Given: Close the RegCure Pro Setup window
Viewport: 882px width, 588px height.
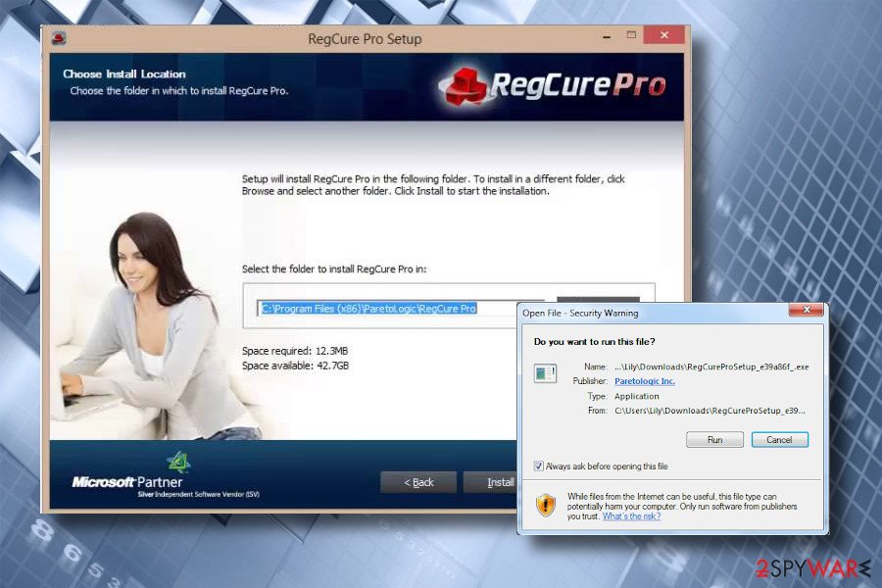Looking at the screenshot, I should (x=664, y=35).
